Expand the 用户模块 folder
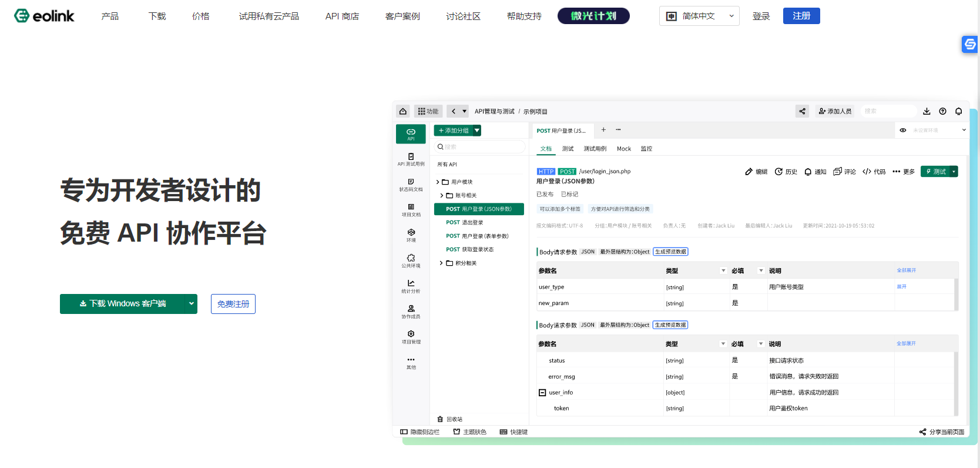The height and width of the screenshot is (468, 980). (438, 182)
